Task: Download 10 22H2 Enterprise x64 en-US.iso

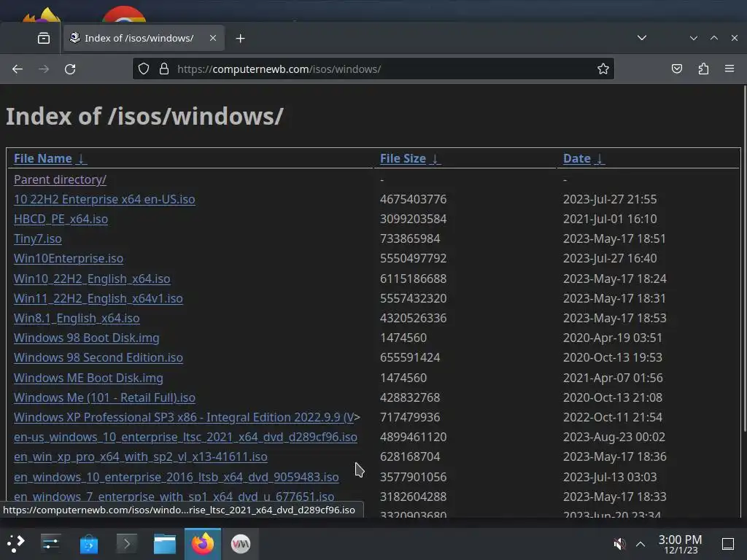Action: pos(104,199)
